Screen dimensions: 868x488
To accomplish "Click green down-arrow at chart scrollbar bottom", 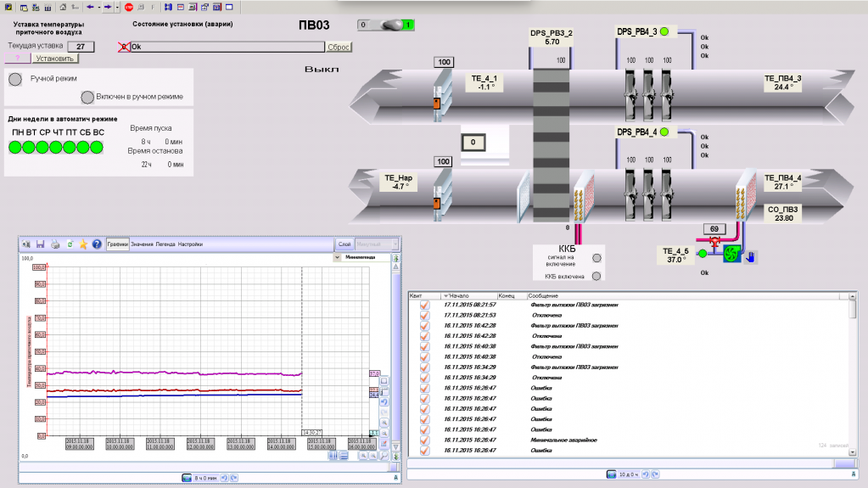I will [395, 457].
